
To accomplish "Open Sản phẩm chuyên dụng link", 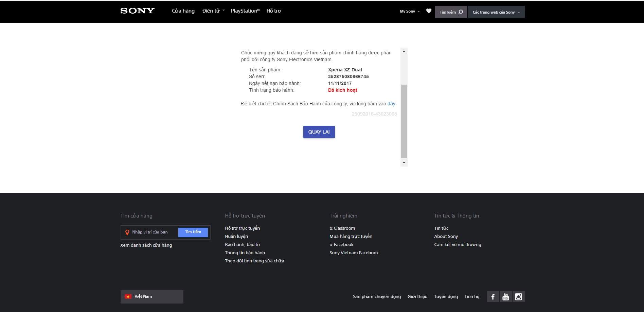I will [x=377, y=296].
